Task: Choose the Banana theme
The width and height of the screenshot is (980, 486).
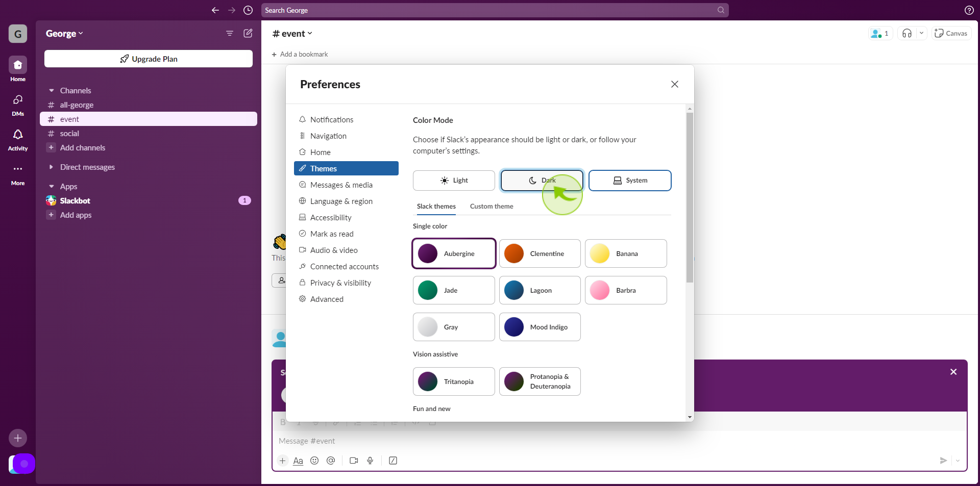Action: point(626,253)
